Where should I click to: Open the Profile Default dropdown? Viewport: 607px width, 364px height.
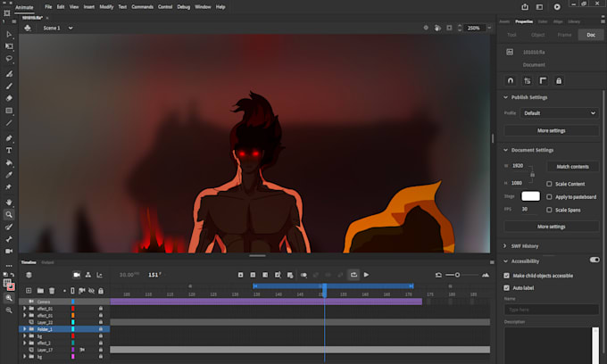(x=560, y=113)
